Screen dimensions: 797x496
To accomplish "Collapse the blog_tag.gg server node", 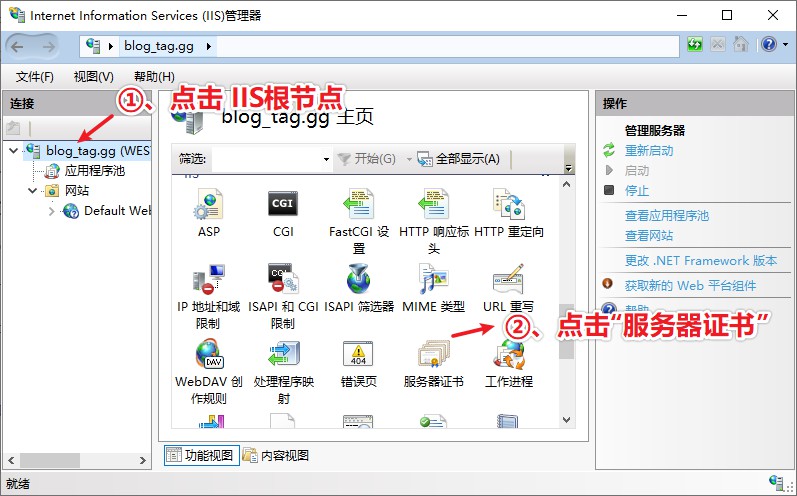I will tap(13, 151).
